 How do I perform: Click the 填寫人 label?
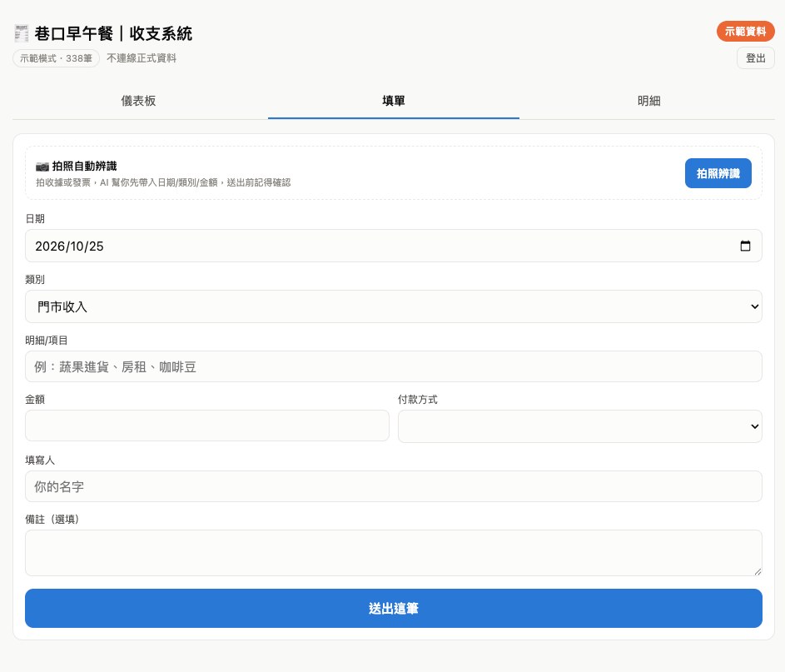point(40,460)
